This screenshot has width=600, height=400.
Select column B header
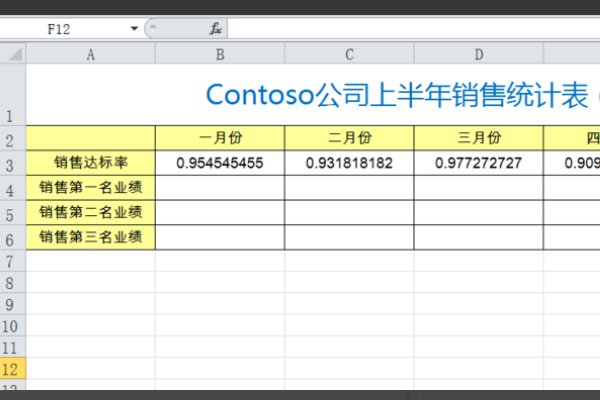click(x=220, y=54)
